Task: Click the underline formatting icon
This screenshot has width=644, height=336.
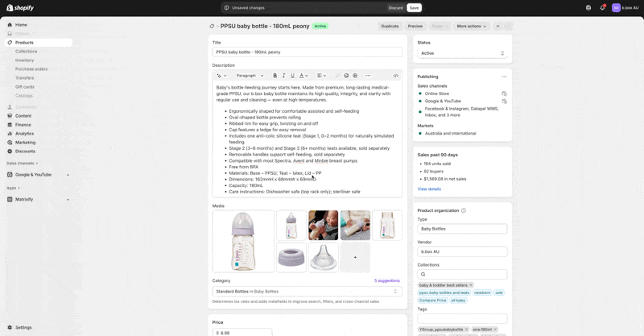Action: tap(292, 76)
